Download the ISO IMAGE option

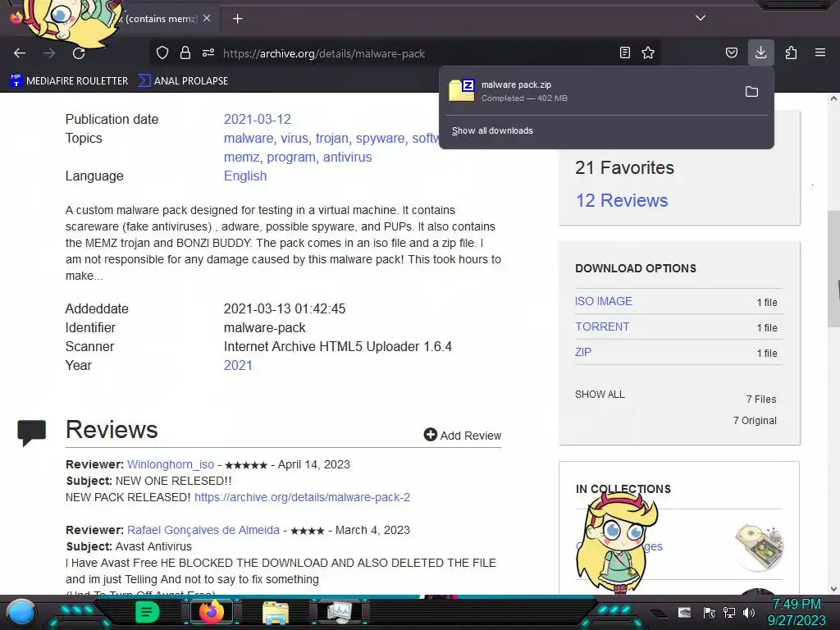pyautogui.click(x=603, y=301)
